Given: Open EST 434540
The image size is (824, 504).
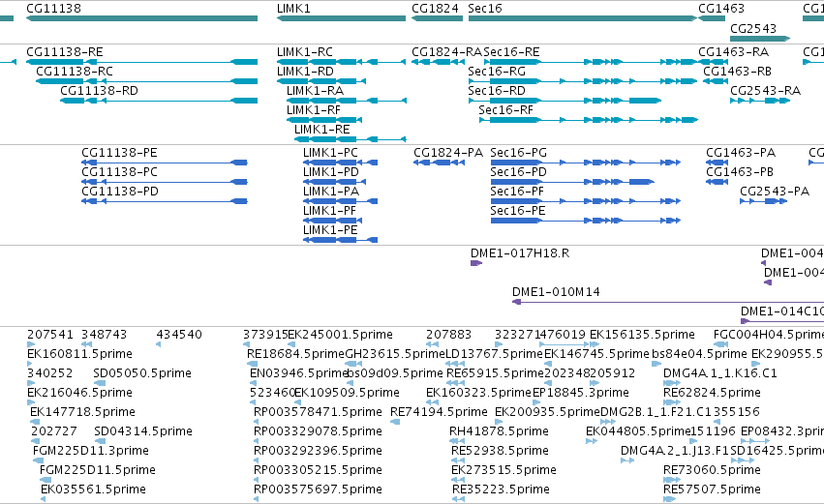Looking at the screenshot, I should point(179,335).
